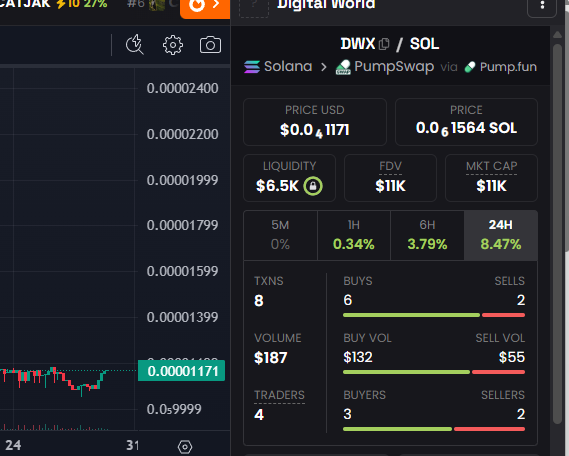
Task: Open the quick search lightning magnifier
Action: point(135,45)
